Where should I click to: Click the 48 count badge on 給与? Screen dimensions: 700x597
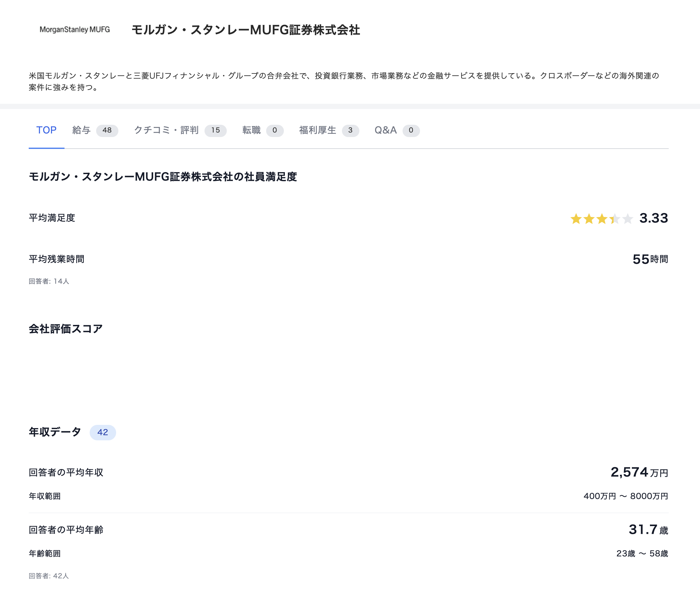[107, 131]
